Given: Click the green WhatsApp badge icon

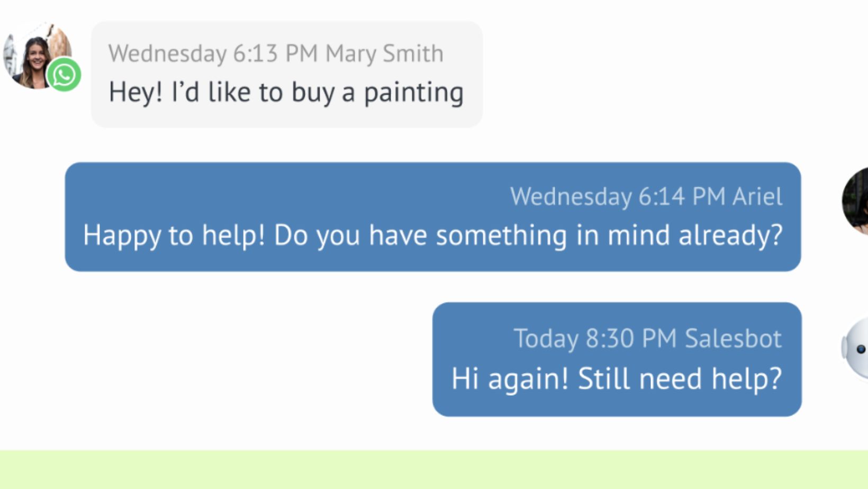Looking at the screenshot, I should (x=64, y=75).
